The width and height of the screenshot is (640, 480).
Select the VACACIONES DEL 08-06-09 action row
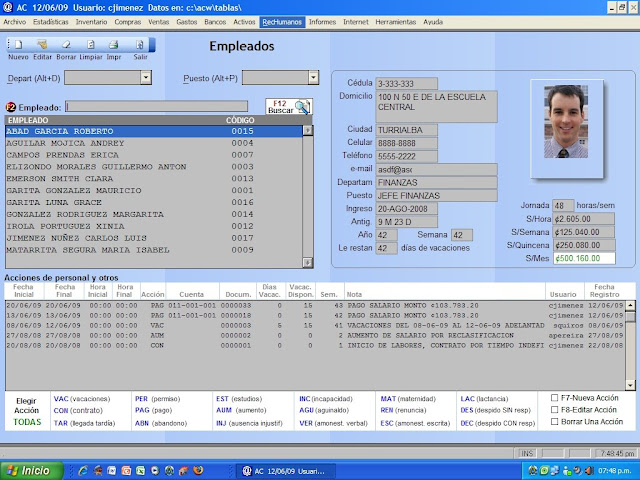point(315,325)
